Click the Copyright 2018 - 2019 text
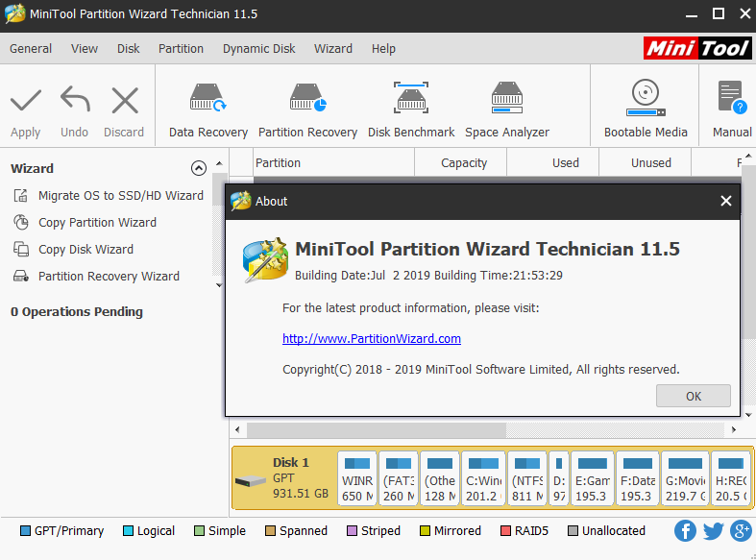The image size is (756, 560). (x=480, y=370)
